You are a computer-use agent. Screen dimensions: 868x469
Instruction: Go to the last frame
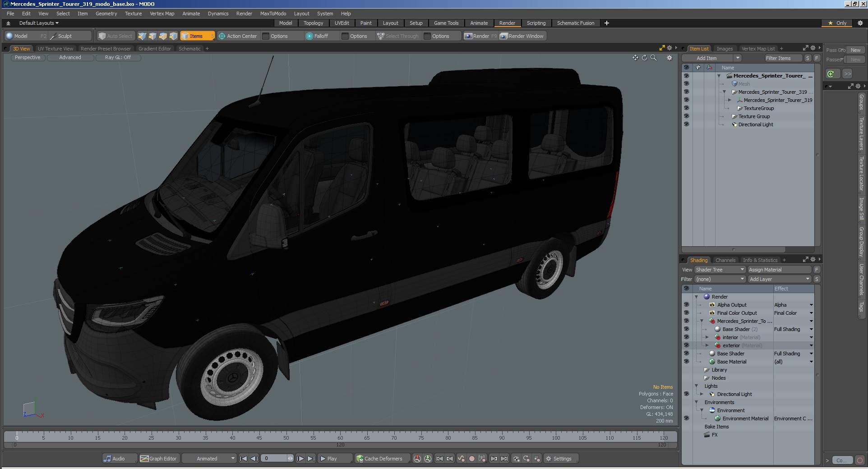(x=311, y=459)
